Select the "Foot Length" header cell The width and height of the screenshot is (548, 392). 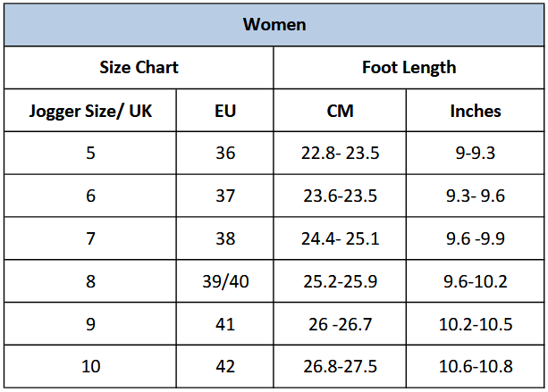point(409,67)
